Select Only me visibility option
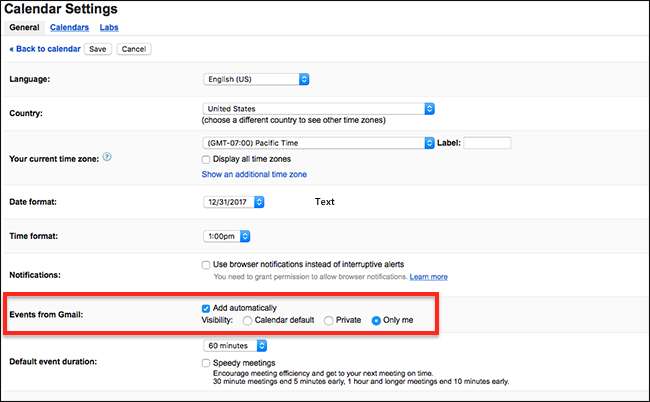650x402 pixels. click(376, 320)
